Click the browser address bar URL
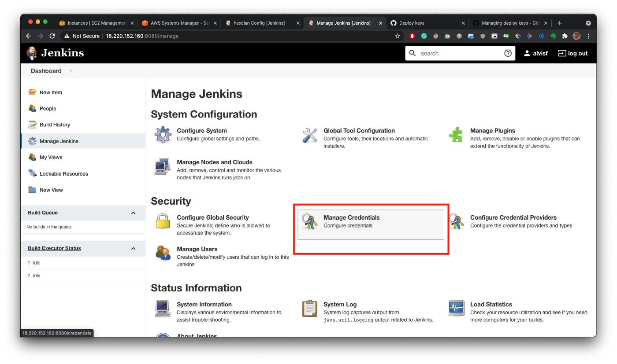Viewport: 617px width, 364px height. point(142,36)
